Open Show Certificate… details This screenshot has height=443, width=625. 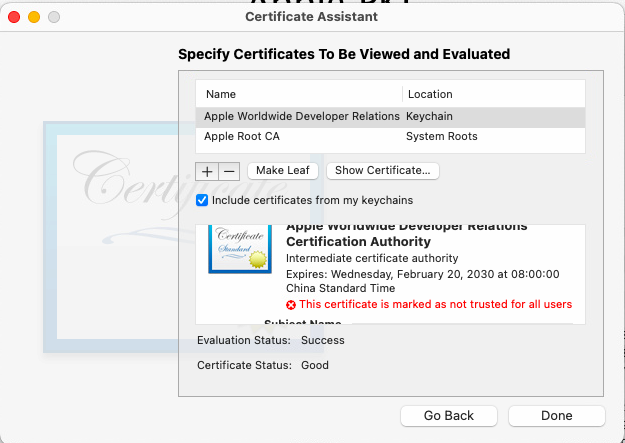click(383, 171)
